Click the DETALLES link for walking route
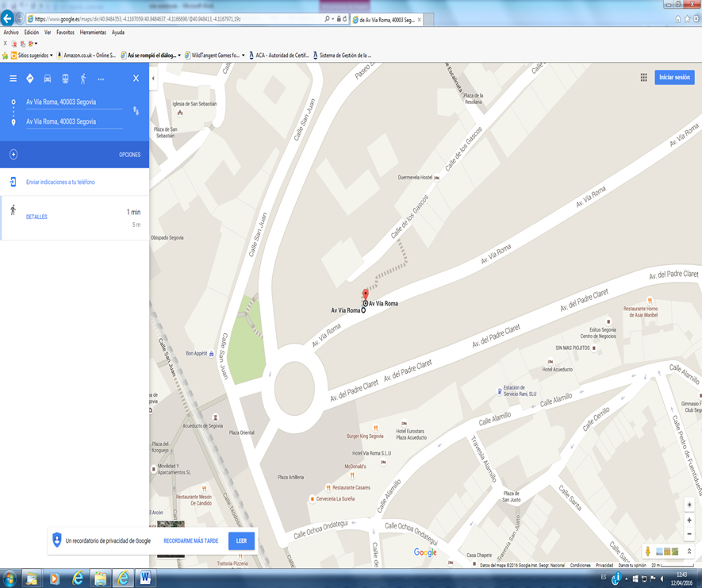 [x=36, y=217]
